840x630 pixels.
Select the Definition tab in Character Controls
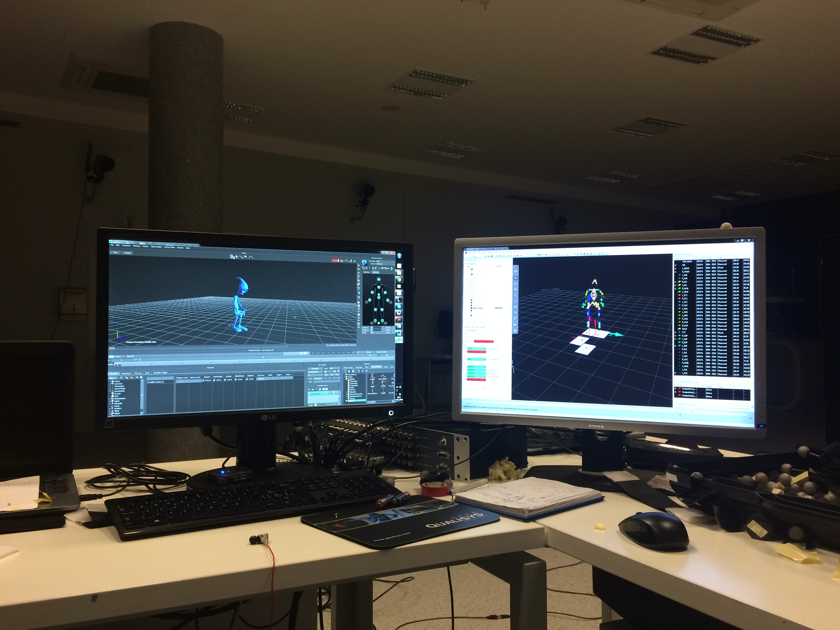point(367,273)
